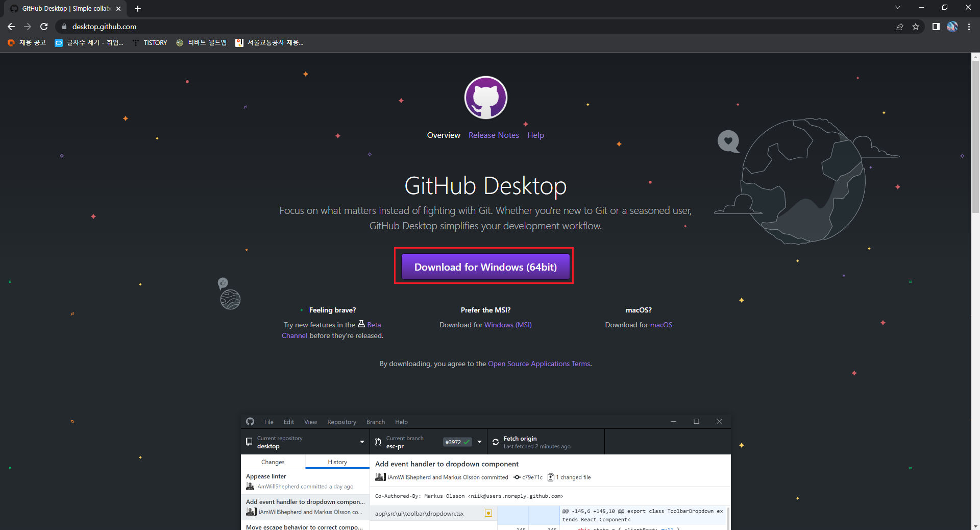This screenshot has height=530, width=980.
Task: Select the dropdown.tsx changed file
Action: click(433, 514)
